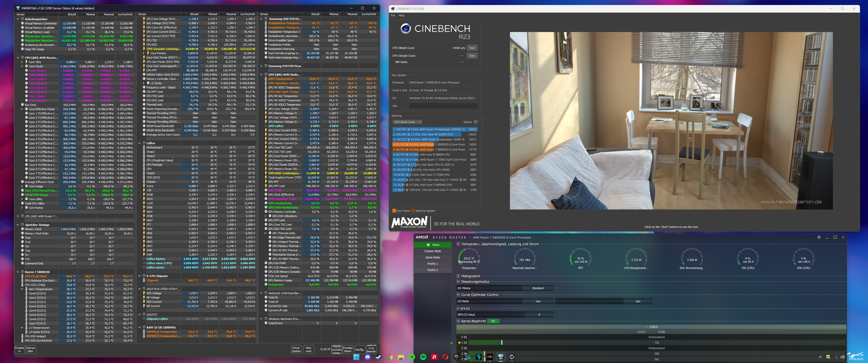Open Spotify from the taskbar
This screenshot has width=868, height=363.
[423, 357]
